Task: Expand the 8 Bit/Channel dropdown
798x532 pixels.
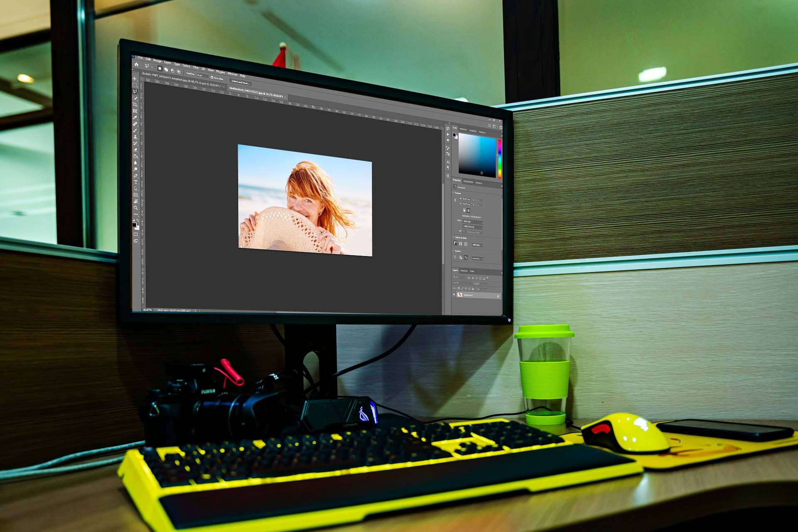Action: [x=473, y=227]
